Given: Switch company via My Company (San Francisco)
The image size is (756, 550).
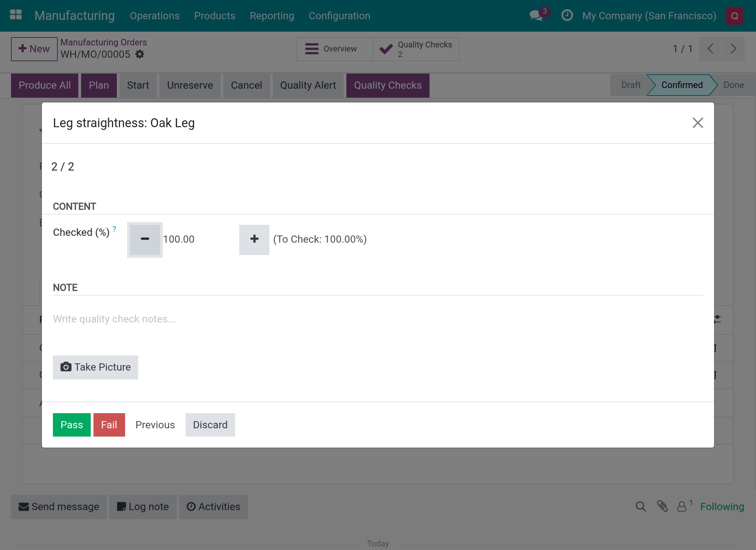Looking at the screenshot, I should (649, 16).
